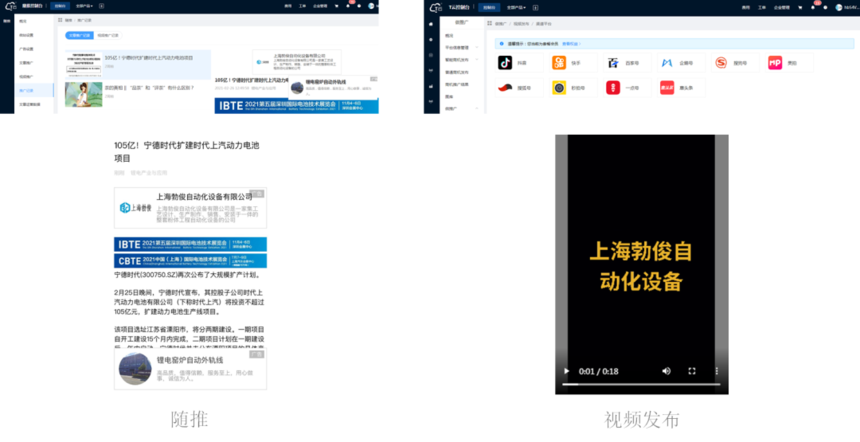
Task: Open 广告设置 in left window sidebar
Action: tap(26, 49)
